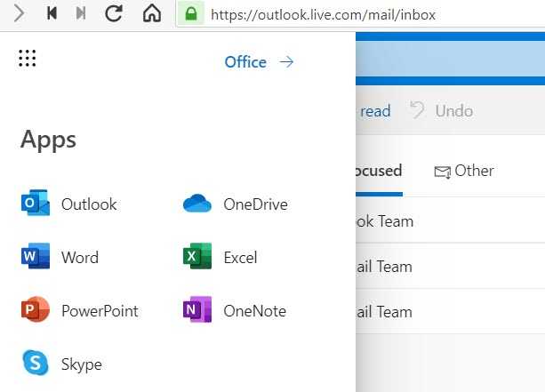Select the Word app label

80,258
